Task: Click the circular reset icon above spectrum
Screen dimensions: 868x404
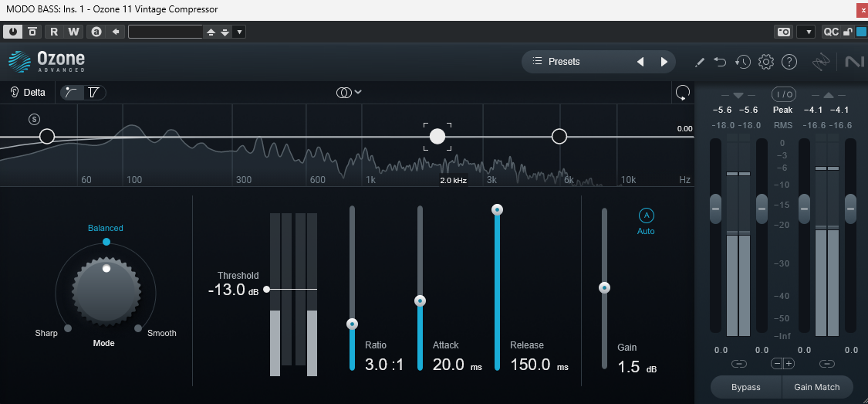Action: pyautogui.click(x=683, y=93)
